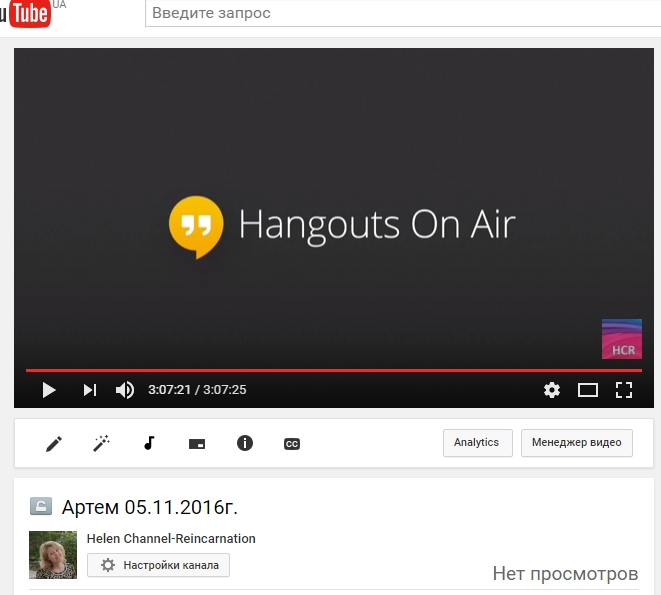Toggle theater mode
661x595 pixels.
[x=588, y=390]
